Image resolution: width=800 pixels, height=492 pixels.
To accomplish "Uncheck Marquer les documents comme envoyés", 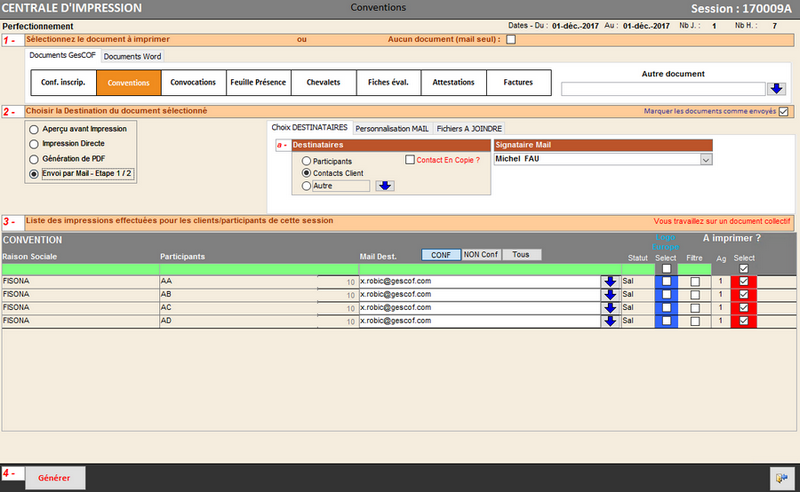I will pyautogui.click(x=783, y=112).
